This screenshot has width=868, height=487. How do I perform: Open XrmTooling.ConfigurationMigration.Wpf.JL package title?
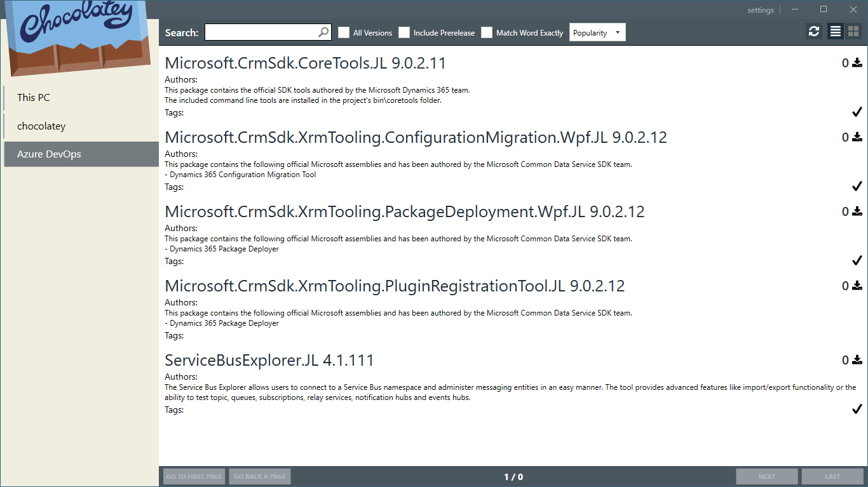coord(416,137)
